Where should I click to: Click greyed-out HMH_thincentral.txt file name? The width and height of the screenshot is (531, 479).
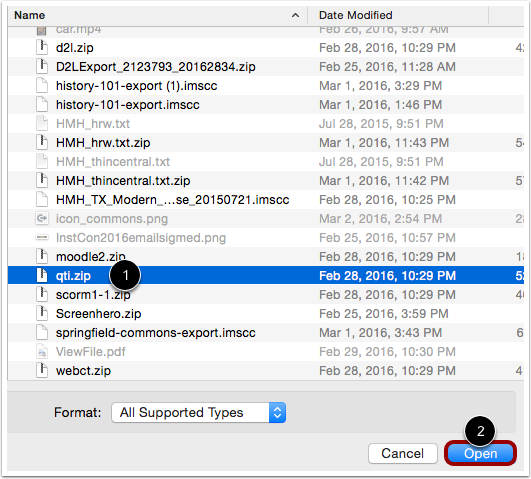(113, 162)
